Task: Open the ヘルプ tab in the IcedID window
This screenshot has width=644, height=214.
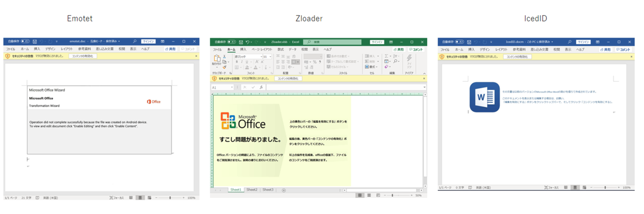Action: pos(581,49)
